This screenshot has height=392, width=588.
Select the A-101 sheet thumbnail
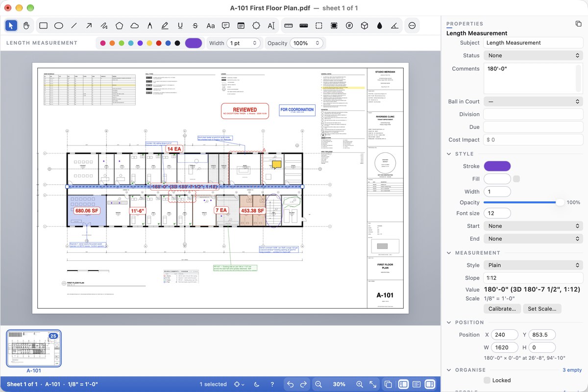tap(34, 348)
